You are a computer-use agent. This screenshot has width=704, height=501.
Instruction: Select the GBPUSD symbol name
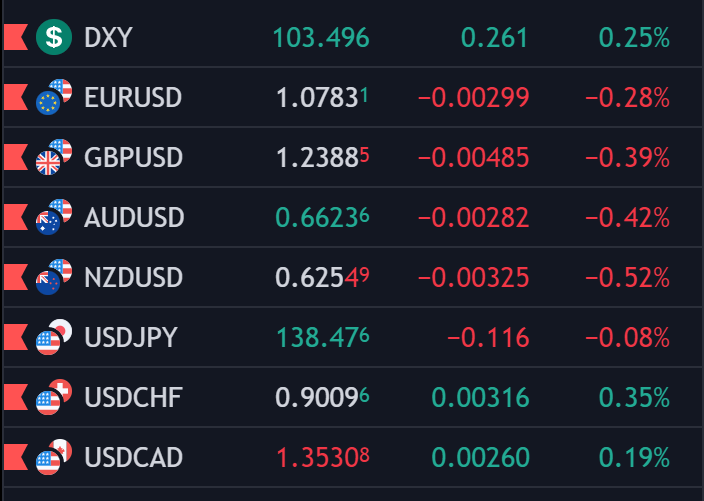134,158
